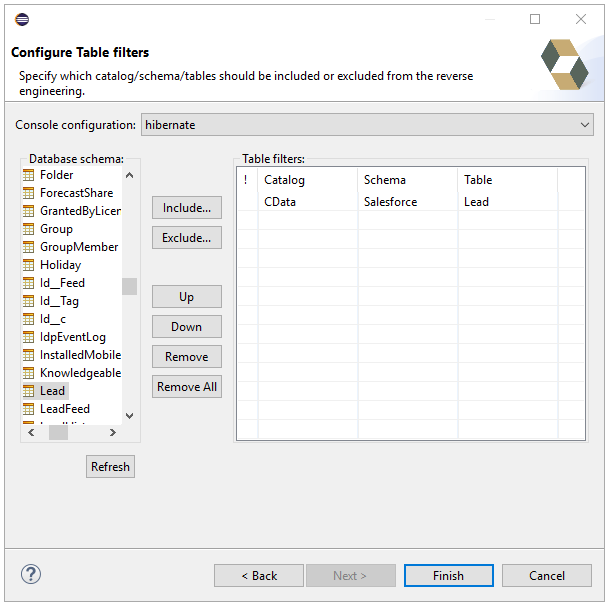Go Back to previous wizard page

(x=259, y=575)
